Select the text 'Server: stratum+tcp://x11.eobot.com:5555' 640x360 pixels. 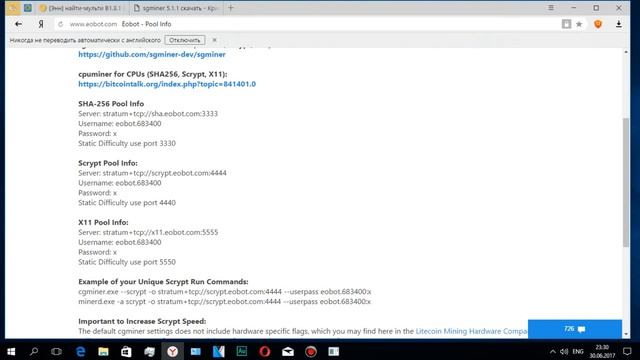pos(148,232)
